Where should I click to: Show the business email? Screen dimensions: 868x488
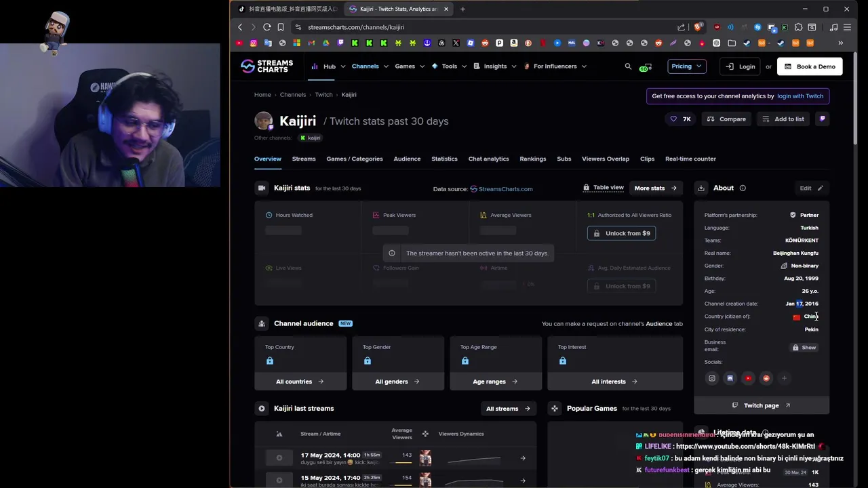click(804, 348)
